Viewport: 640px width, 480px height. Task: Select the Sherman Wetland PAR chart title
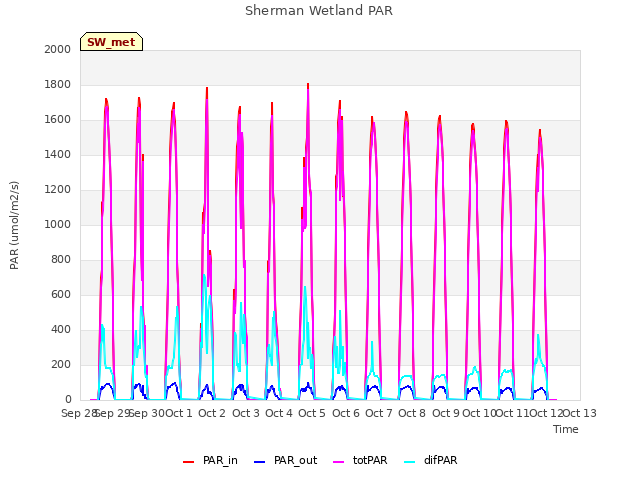tap(319, 11)
